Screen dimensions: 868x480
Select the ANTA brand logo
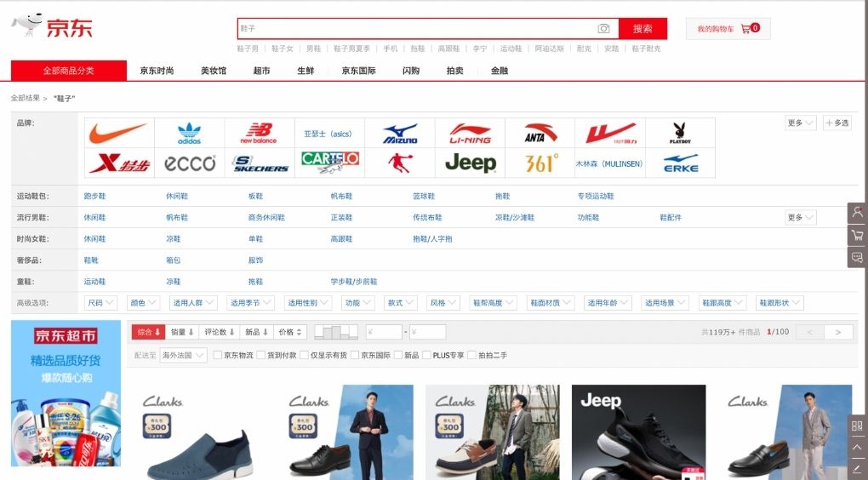540,133
